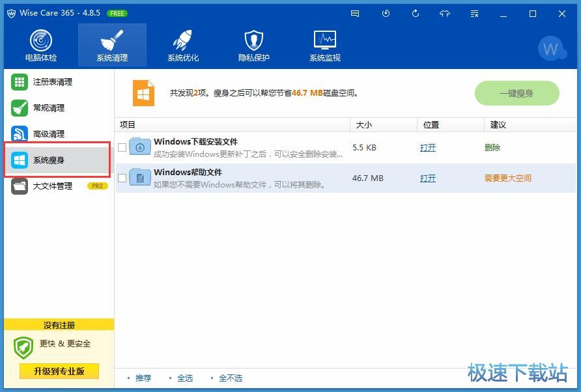Maximize the Wise Care 365 window
The height and width of the screenshot is (392, 581).
(x=533, y=14)
